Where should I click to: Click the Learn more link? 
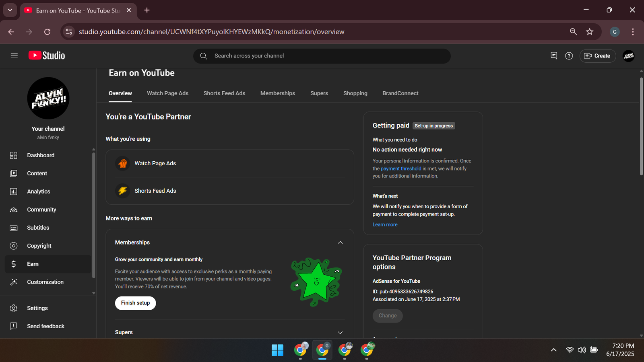pyautogui.click(x=385, y=225)
